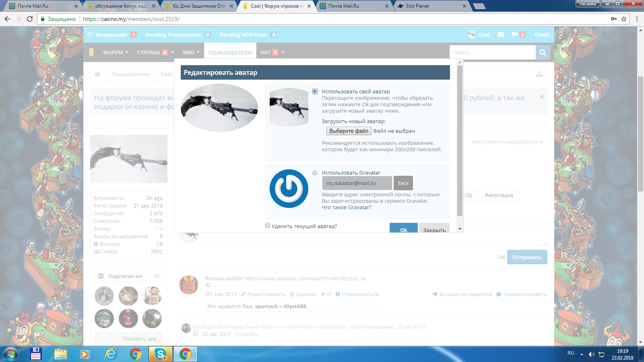Click Редактировать on the post
Screen dimensions: 644x362
tap(263, 294)
